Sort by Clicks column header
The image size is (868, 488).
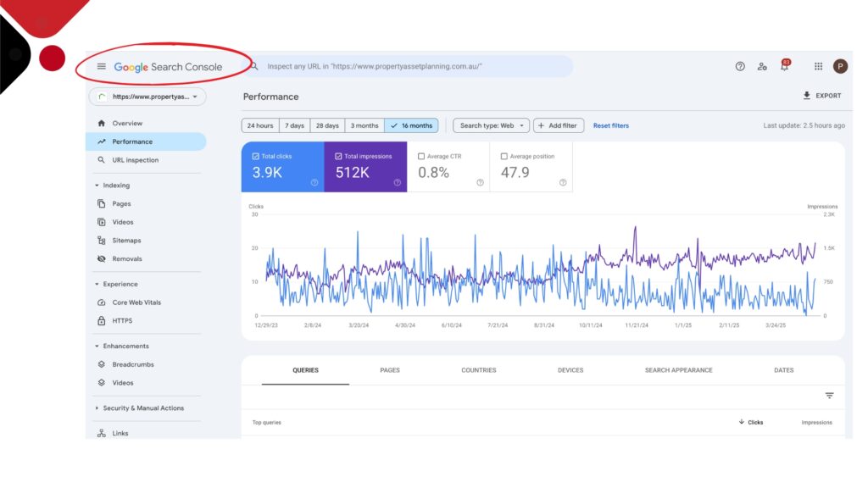[x=751, y=423]
